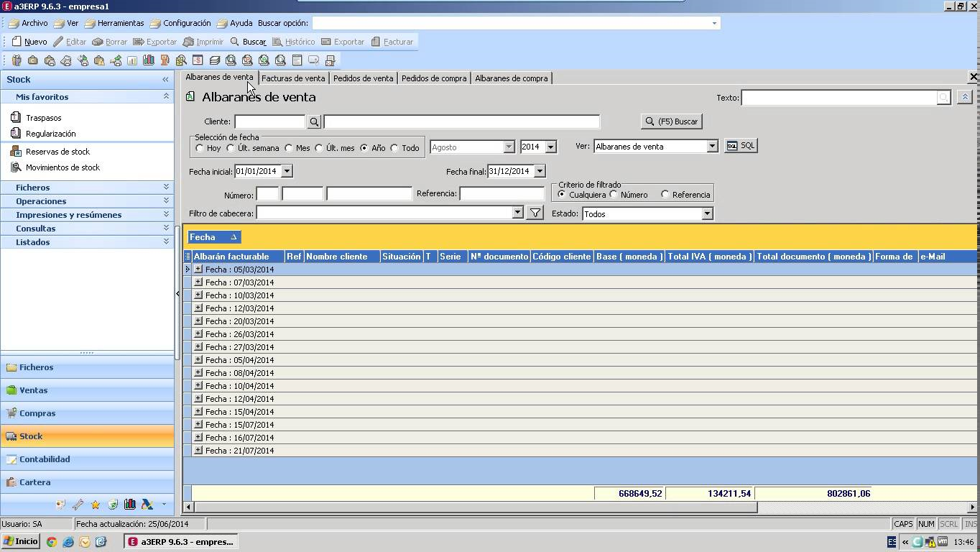The height and width of the screenshot is (552, 980).
Task: Select the Todo date radio button
Action: pos(394,148)
